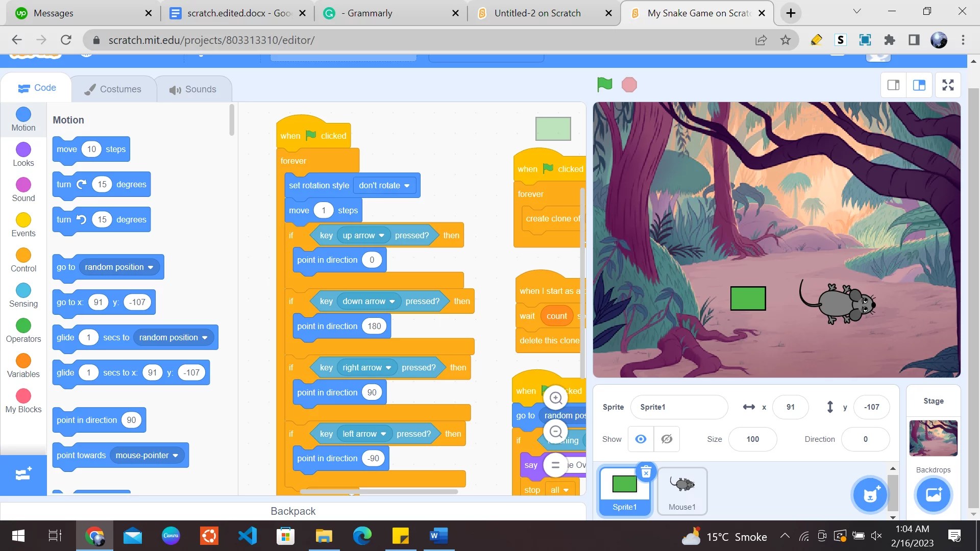Screen dimensions: 980x551
Task: Select the Sound block category
Action: (23, 189)
